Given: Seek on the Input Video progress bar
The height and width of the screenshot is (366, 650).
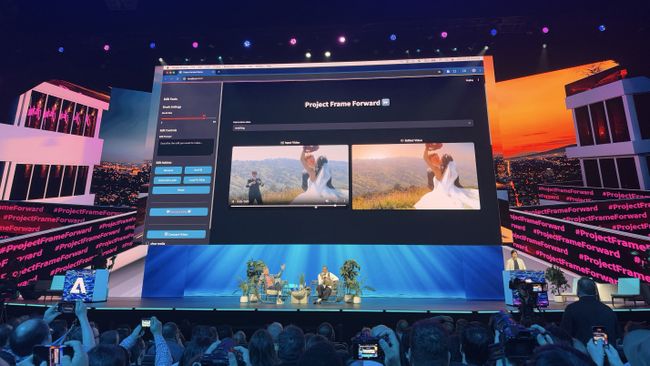Looking at the screenshot, I should (289, 206).
